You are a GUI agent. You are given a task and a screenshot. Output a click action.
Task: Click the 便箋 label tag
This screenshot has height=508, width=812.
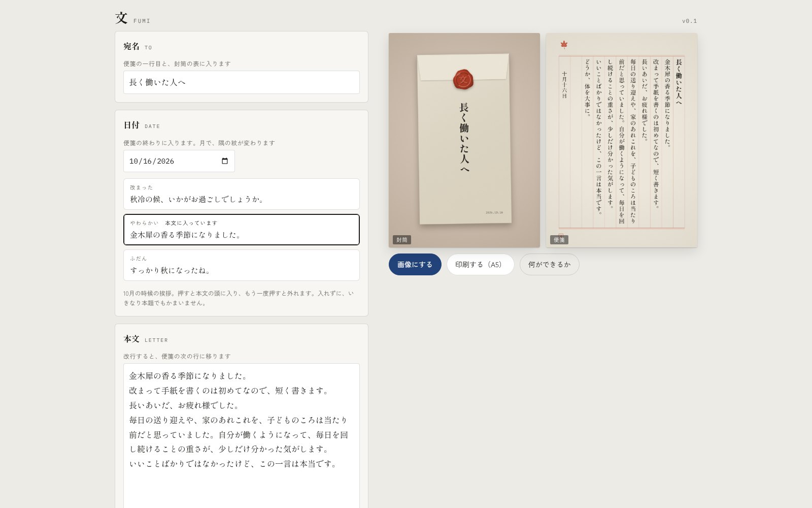(x=559, y=240)
